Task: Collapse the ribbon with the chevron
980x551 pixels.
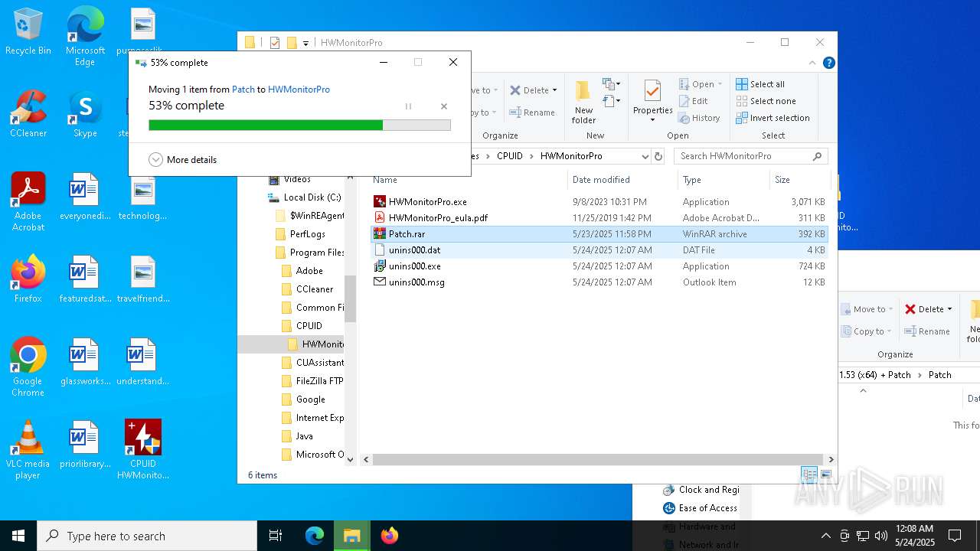Action: click(x=813, y=64)
